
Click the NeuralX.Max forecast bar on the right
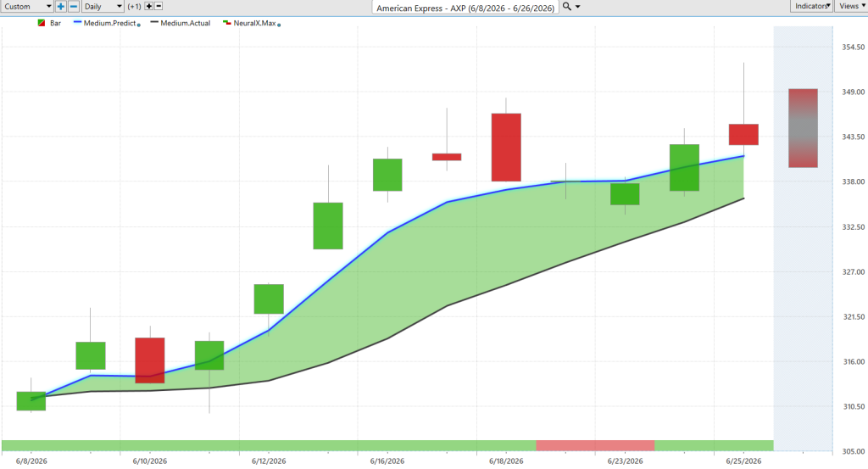point(803,128)
